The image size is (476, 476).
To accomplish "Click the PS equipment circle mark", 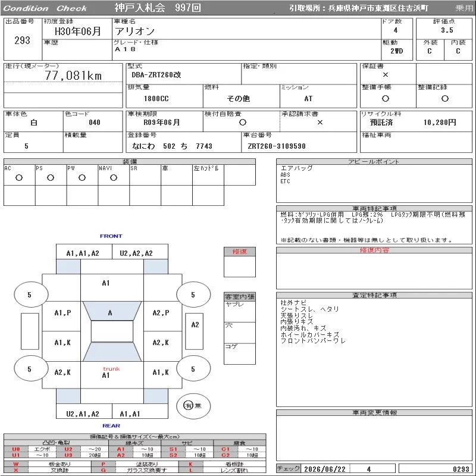I will (51, 178).
